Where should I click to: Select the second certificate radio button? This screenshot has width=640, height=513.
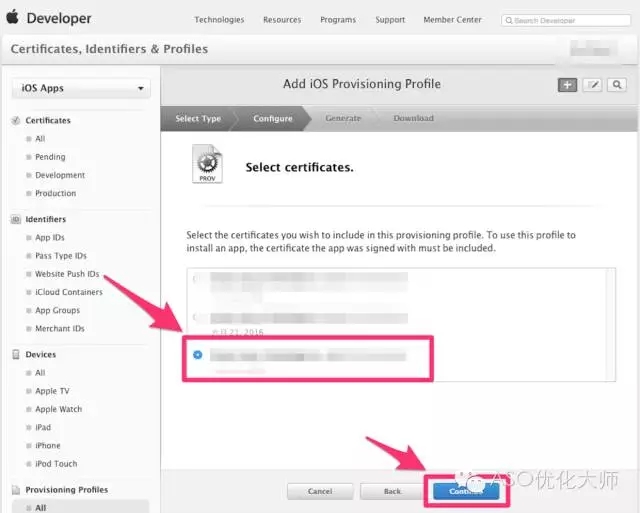(196, 317)
